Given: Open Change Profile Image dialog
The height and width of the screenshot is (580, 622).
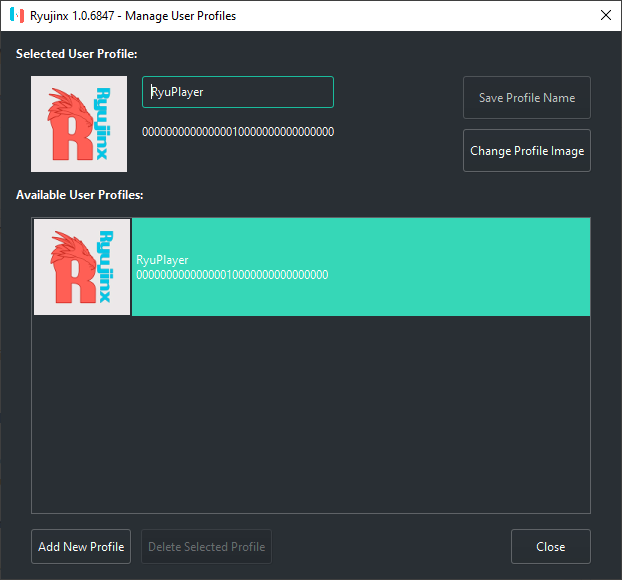Looking at the screenshot, I should point(526,151).
